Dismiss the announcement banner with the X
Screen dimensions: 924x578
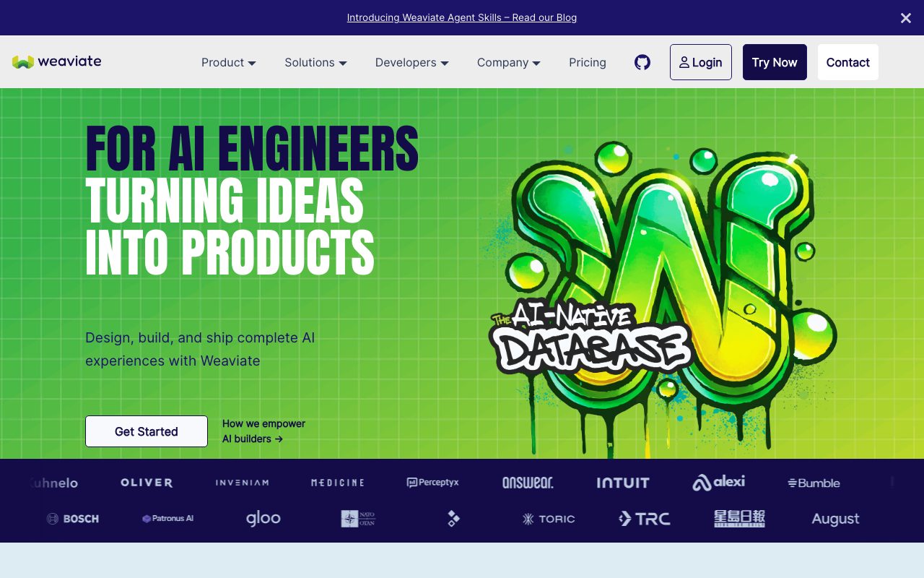point(905,18)
